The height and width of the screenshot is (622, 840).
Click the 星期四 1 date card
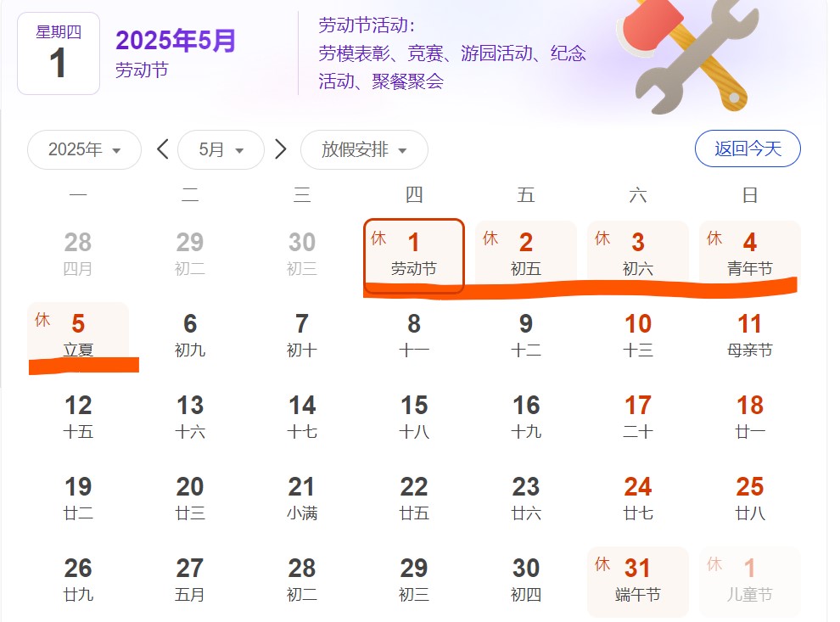pos(59,53)
